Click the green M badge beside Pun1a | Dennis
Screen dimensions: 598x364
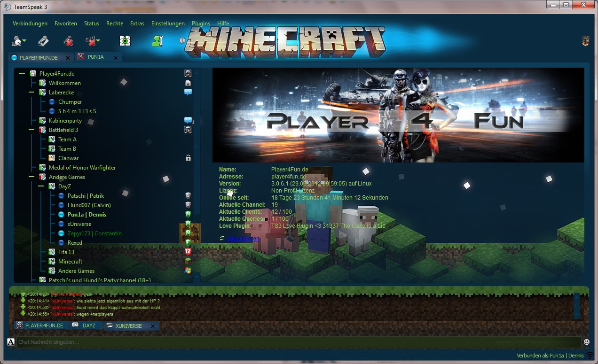(188, 215)
